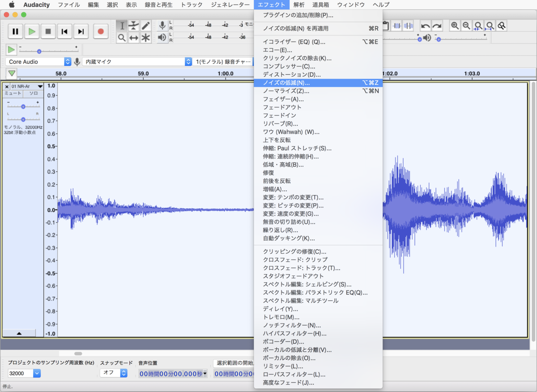Select the Time Shift tool
537x392 pixels.
(x=134, y=38)
